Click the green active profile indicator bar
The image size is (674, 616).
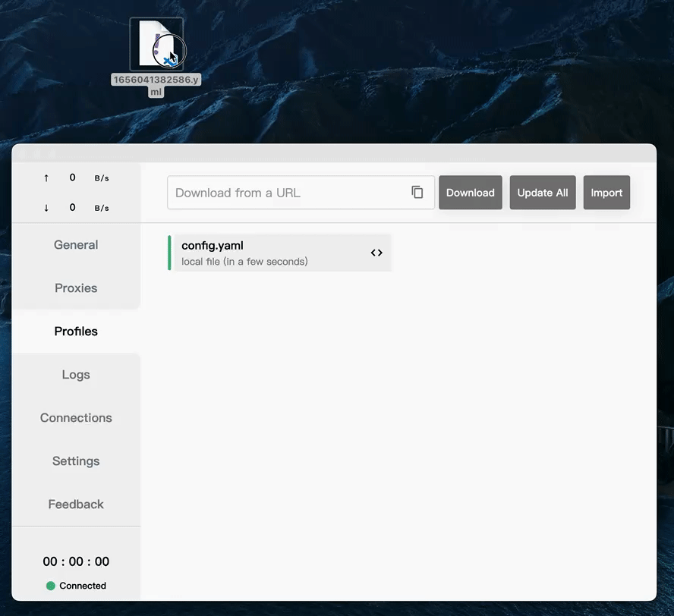pos(169,253)
